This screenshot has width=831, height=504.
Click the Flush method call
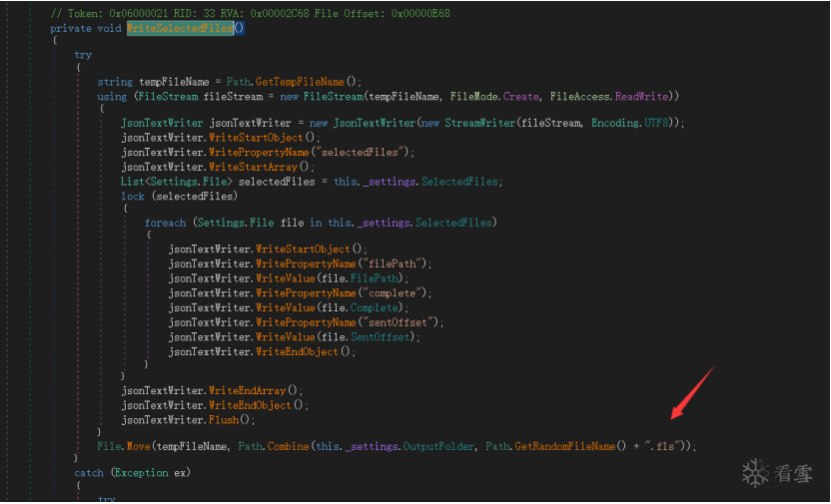click(223, 420)
